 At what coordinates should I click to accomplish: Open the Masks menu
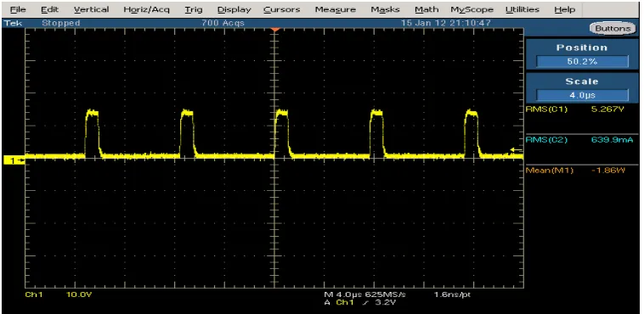[385, 9]
